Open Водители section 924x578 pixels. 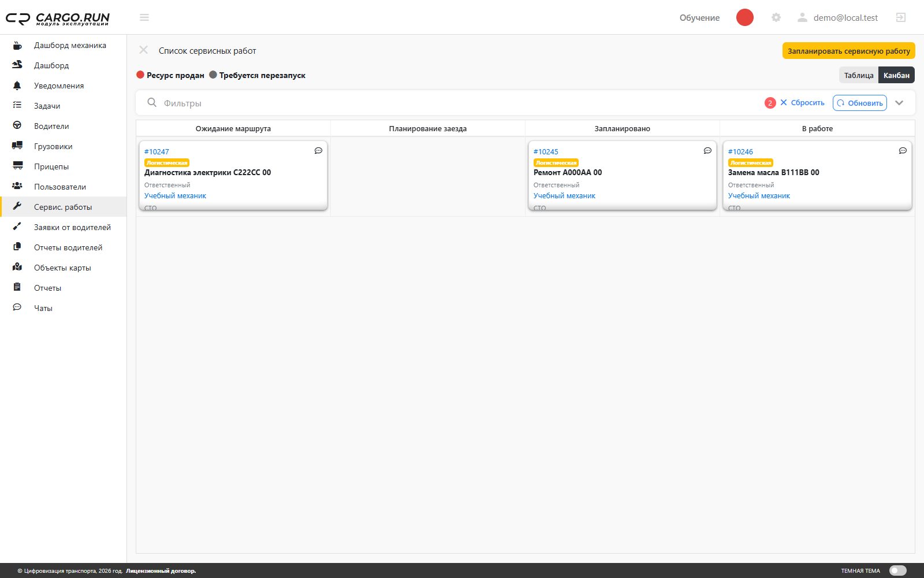click(x=64, y=126)
